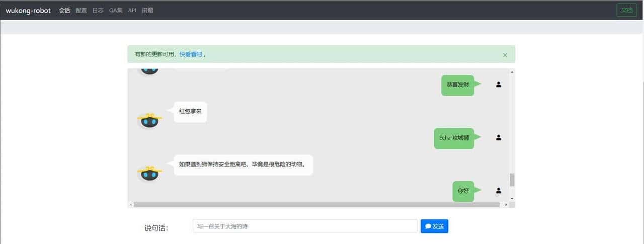
Task: Open the wukong-robot brand link
Action: coord(28,10)
